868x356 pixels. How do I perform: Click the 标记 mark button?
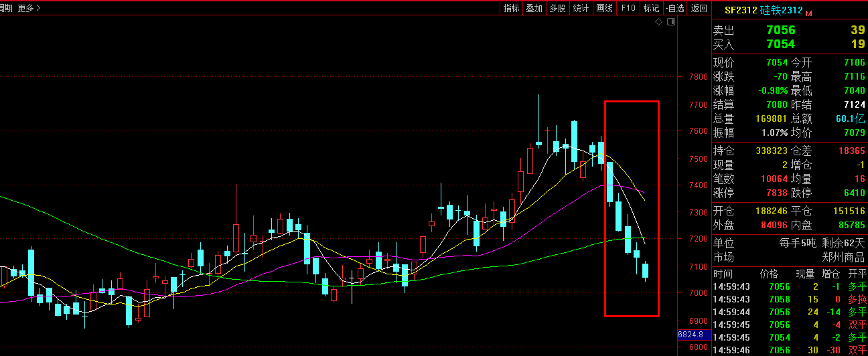[x=651, y=8]
